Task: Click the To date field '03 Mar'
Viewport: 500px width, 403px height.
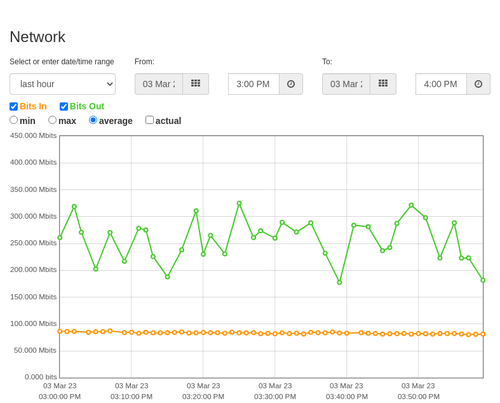Action: tap(346, 84)
